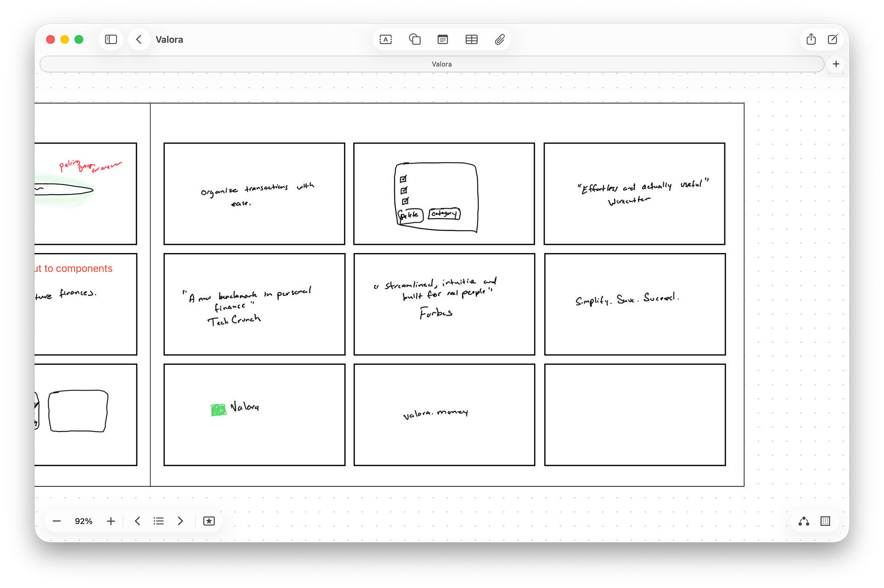Go to previous scene
Viewport: 884px width, 588px height.
pos(137,521)
